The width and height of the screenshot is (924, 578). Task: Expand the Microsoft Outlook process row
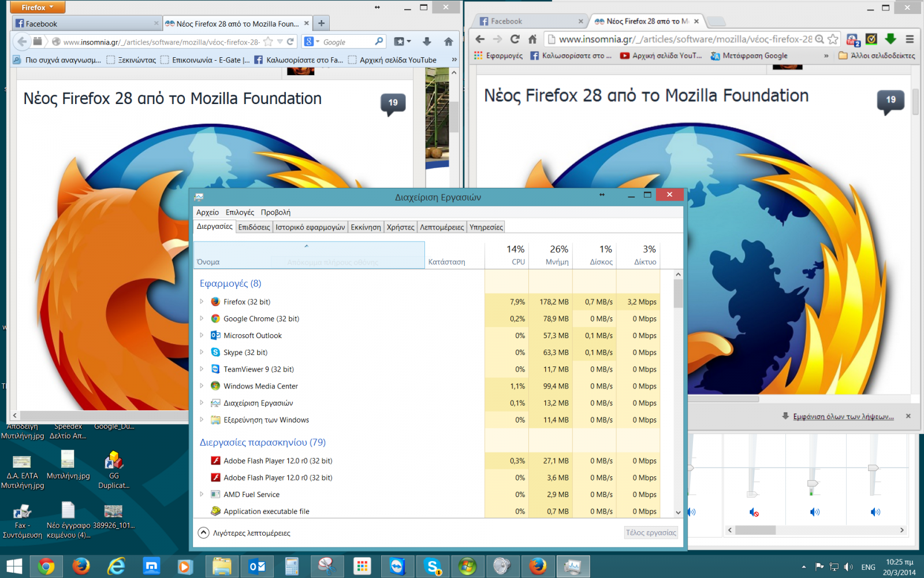(x=202, y=335)
